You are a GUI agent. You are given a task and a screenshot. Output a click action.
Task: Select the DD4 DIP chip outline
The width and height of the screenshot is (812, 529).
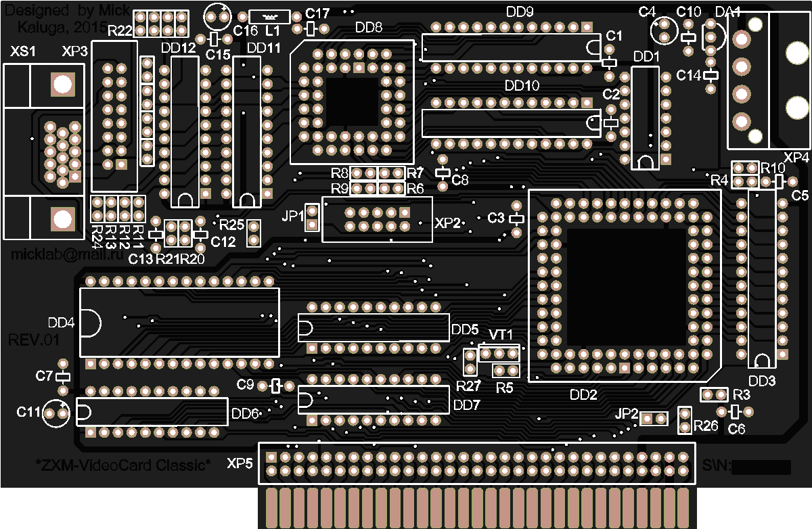coord(179,323)
